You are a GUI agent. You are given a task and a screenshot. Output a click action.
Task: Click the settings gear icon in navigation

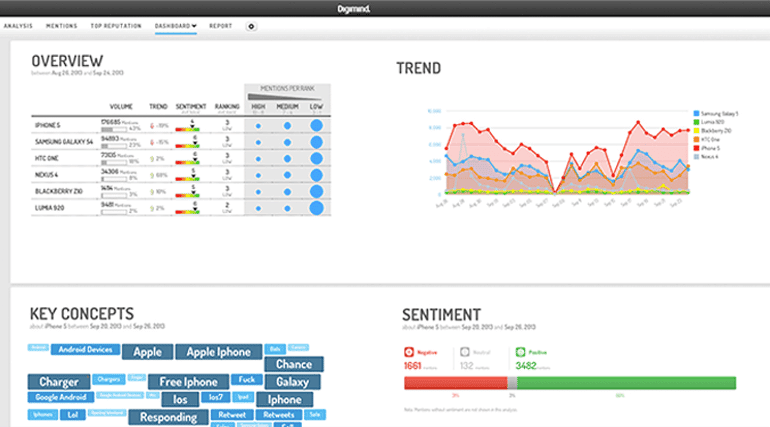pyautogui.click(x=251, y=27)
